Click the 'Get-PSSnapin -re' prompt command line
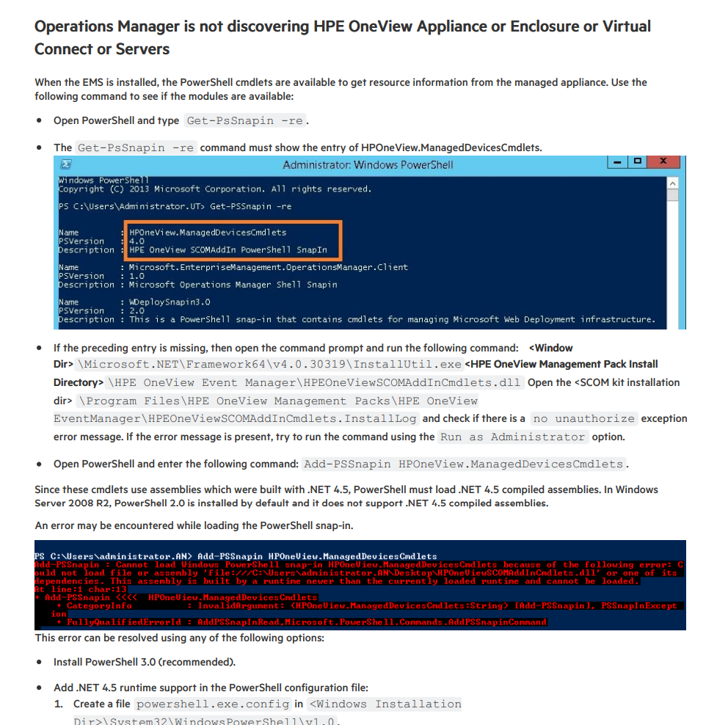 pyautogui.click(x=175, y=206)
